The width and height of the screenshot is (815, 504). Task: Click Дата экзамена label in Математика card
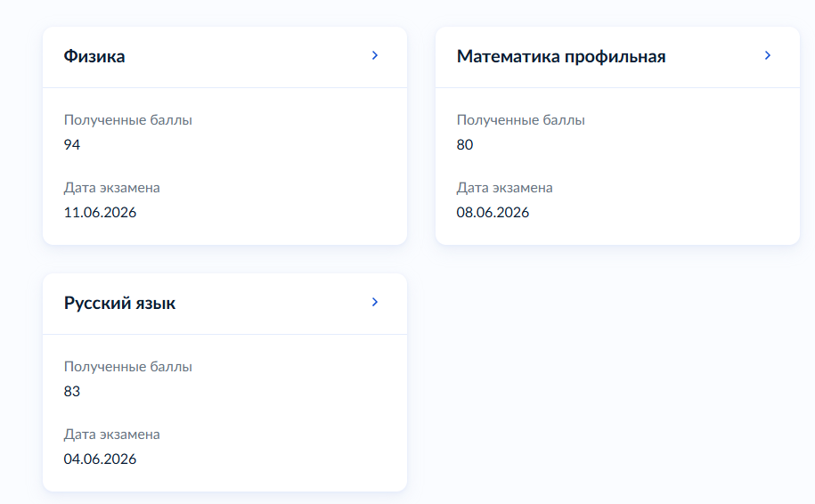[x=505, y=188]
